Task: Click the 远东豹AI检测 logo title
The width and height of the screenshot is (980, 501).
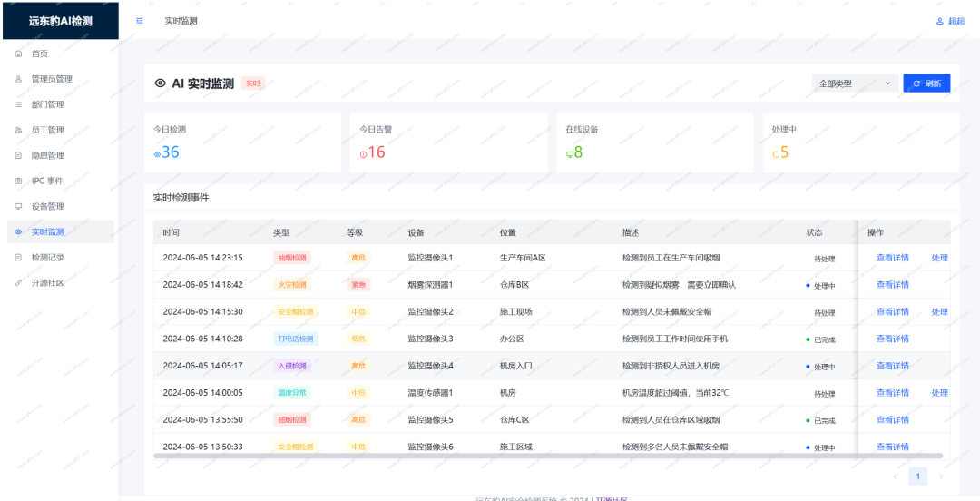Action: tap(61, 21)
